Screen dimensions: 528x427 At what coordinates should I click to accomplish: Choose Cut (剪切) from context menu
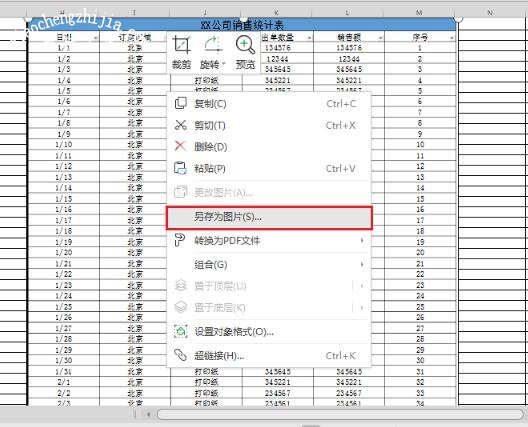coord(269,125)
